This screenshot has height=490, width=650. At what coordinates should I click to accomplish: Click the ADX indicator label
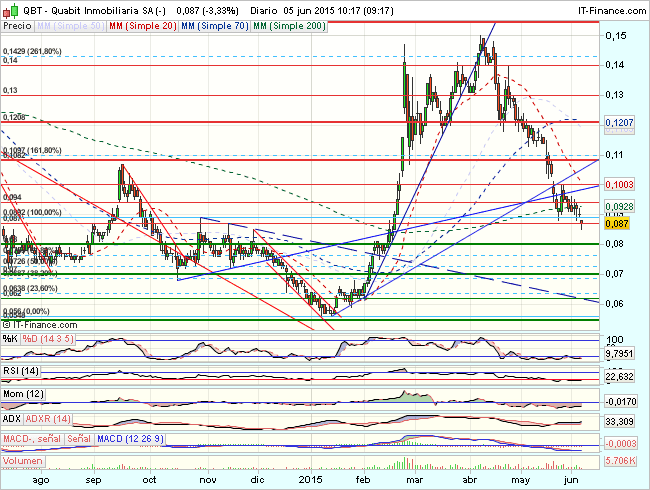tap(12, 419)
